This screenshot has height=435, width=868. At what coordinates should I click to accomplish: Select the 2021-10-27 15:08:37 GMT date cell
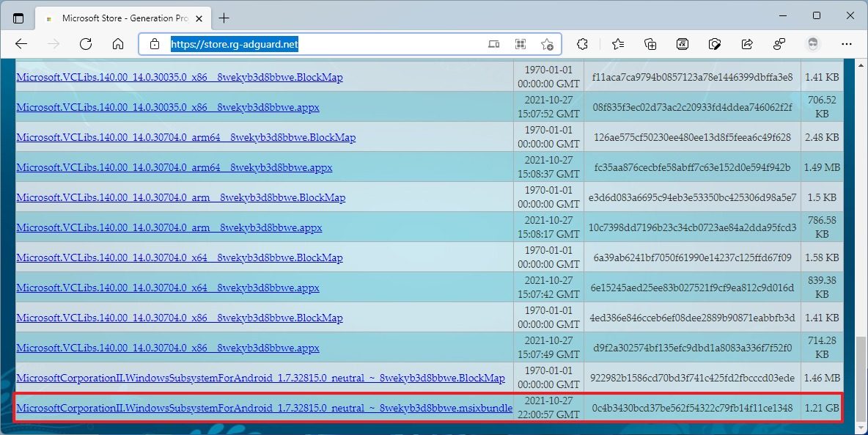(x=548, y=167)
